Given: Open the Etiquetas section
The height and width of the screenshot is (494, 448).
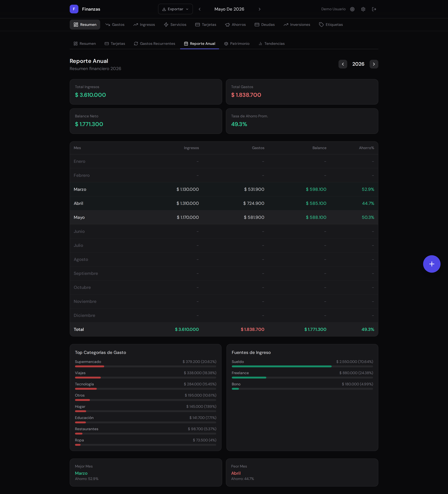Looking at the screenshot, I should pos(331,24).
